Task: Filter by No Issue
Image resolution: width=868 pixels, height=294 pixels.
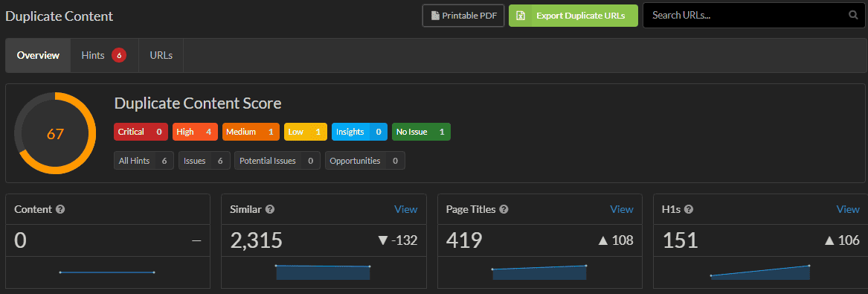Action: point(421,132)
